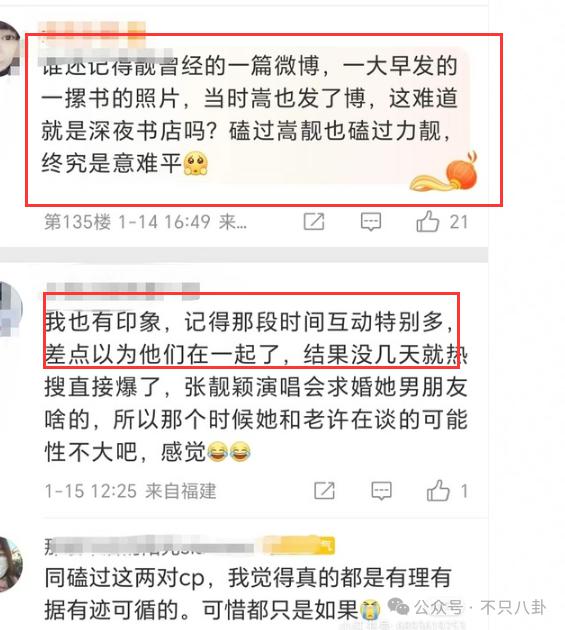The height and width of the screenshot is (630, 565).
Task: Click the 1-15 12:25 来自福建 label
Action: 130,491
